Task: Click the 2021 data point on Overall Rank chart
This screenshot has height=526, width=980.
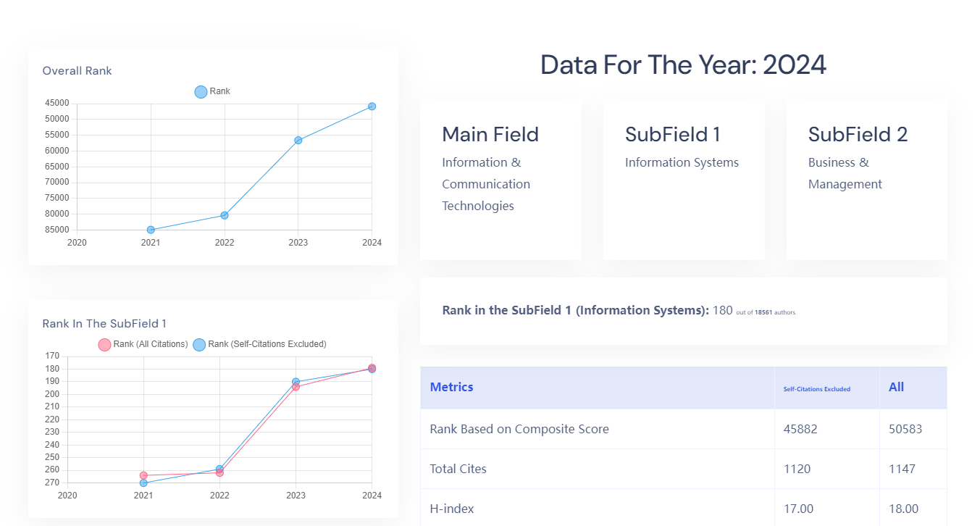Action: pos(151,230)
